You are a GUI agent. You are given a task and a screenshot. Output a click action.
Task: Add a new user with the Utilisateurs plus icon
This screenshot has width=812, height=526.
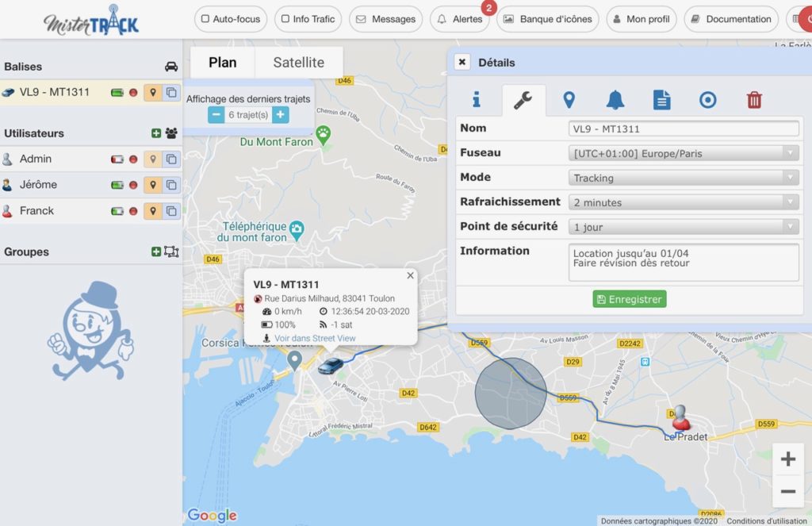tap(156, 133)
